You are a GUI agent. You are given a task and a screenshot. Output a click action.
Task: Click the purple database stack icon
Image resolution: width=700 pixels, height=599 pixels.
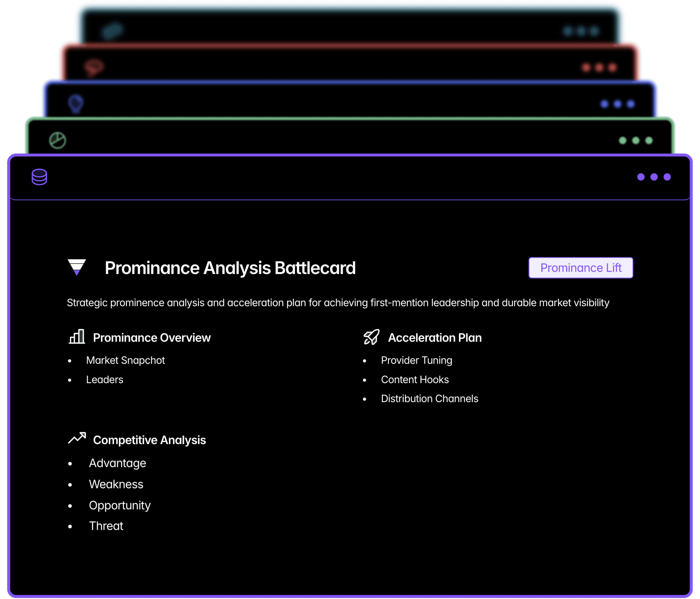(39, 177)
